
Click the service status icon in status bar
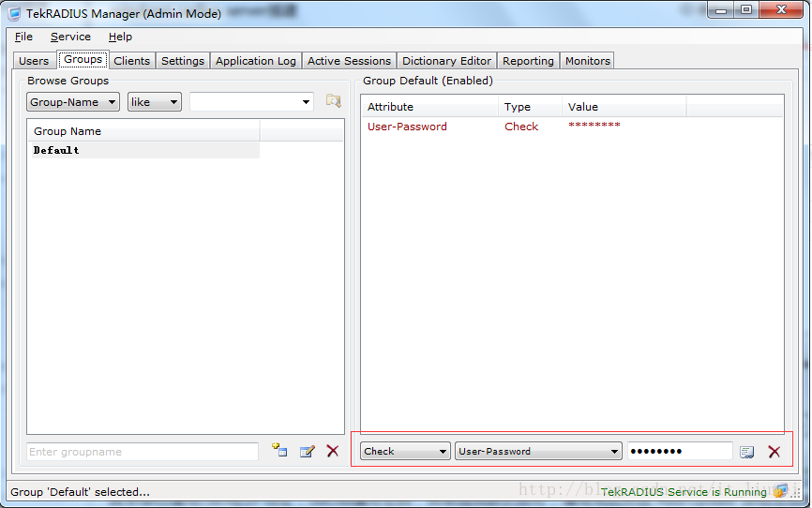tap(780, 491)
